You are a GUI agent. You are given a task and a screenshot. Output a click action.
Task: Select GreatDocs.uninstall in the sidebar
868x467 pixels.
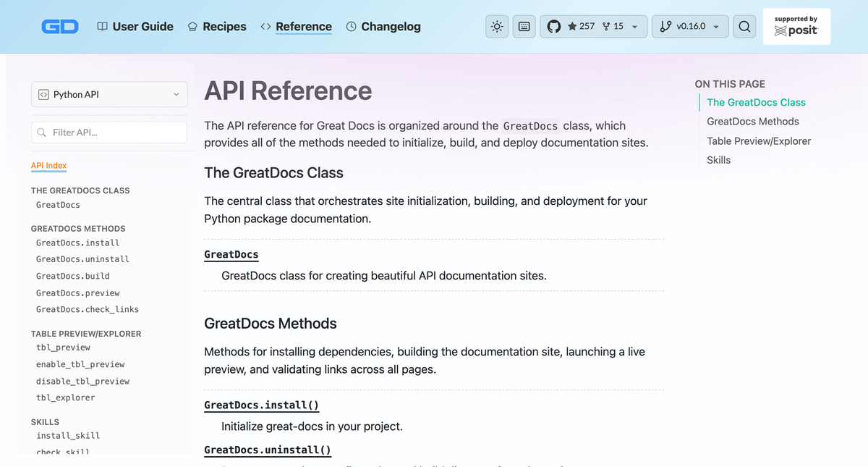tap(82, 259)
